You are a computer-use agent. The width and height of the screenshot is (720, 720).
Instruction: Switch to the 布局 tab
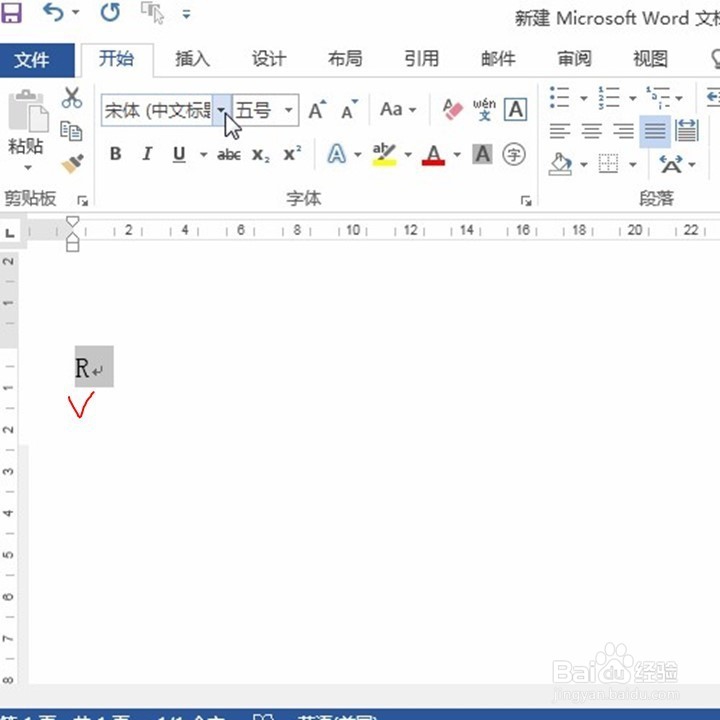pyautogui.click(x=345, y=59)
